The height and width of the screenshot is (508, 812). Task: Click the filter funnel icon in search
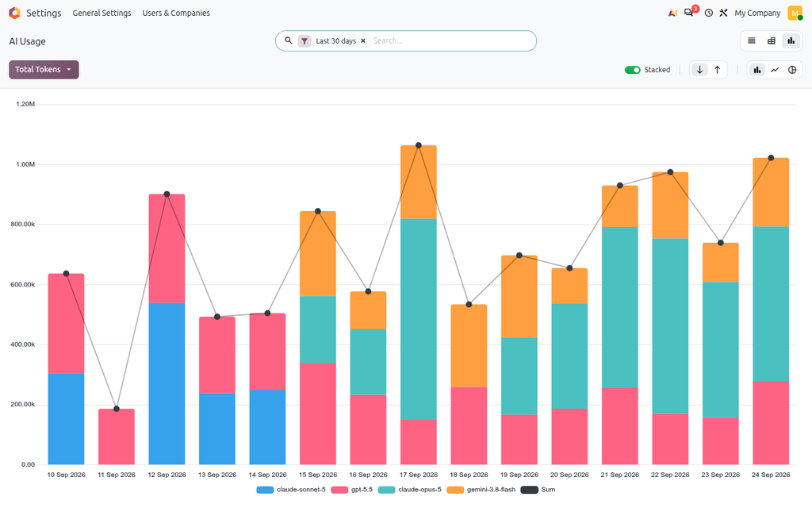[304, 41]
